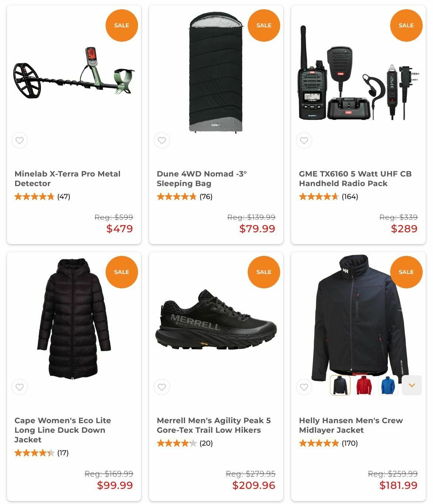This screenshot has height=504, width=433.
Task: Select the navy Helly Hansen jacket swatch
Action: [340, 385]
